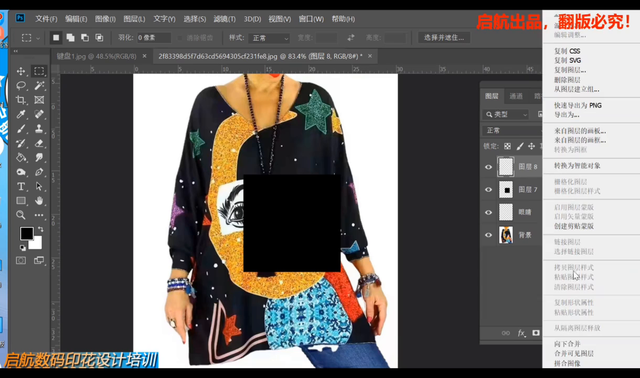Hide layer 图层 8 with its eye icon
The width and height of the screenshot is (640, 378).
[488, 167]
